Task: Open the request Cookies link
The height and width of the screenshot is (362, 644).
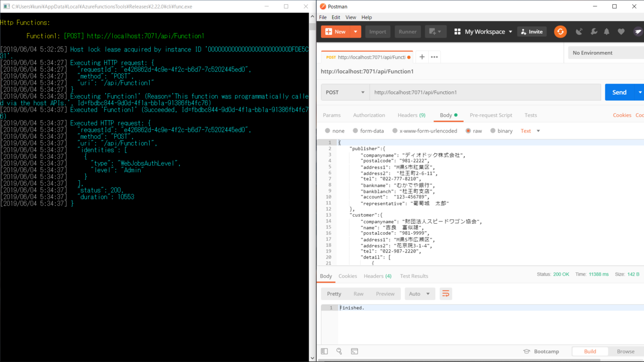Action: click(622, 115)
